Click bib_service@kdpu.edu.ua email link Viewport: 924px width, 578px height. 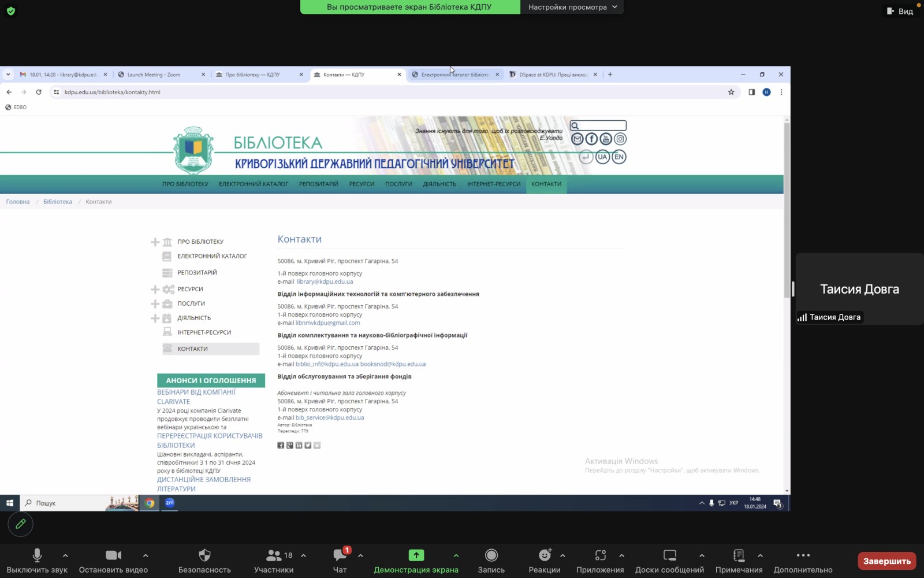[330, 417]
